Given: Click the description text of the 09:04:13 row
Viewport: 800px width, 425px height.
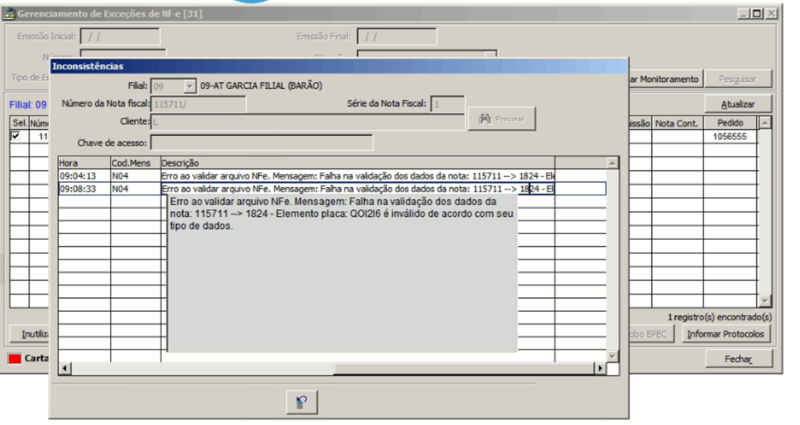Looking at the screenshot, I should (358, 176).
